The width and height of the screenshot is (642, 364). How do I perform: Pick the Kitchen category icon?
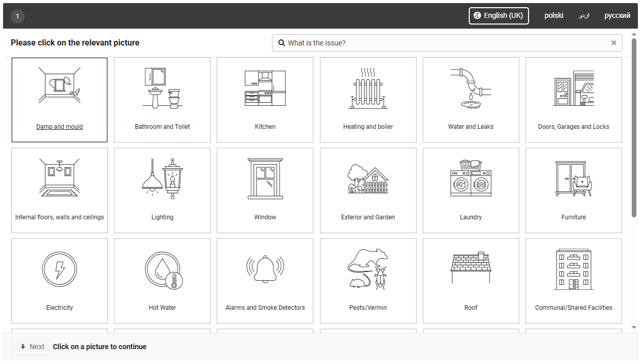(x=265, y=88)
